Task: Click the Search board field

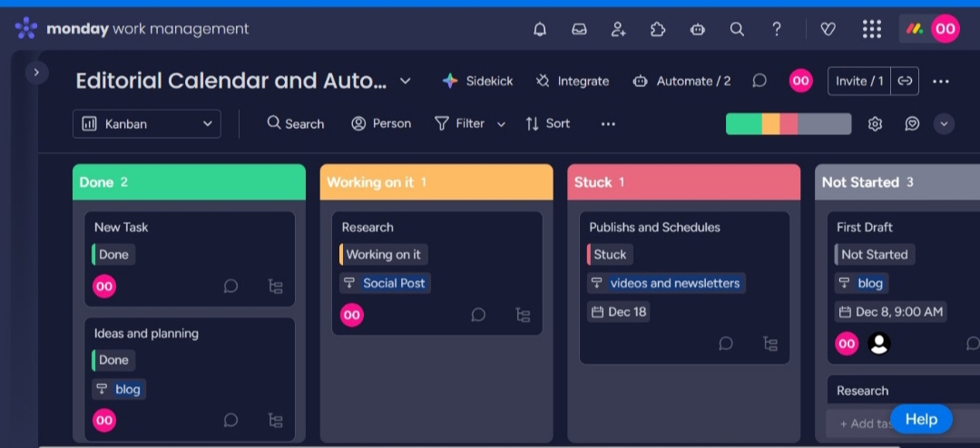Action: point(296,123)
